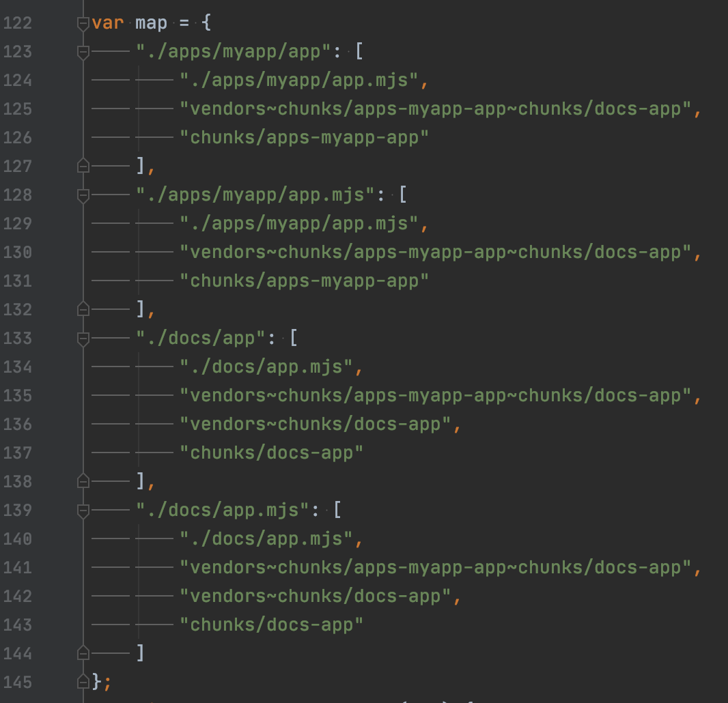
Task: Click the "./apps/myapp/app.mjs" key on line 128
Action: point(255,195)
